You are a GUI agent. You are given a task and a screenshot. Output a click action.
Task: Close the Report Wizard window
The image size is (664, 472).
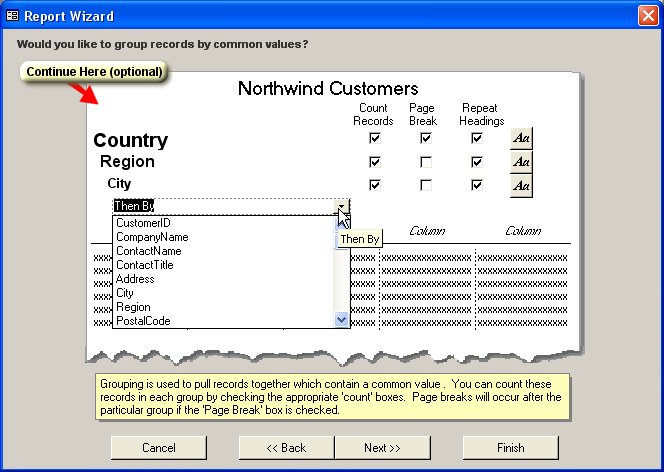point(648,16)
